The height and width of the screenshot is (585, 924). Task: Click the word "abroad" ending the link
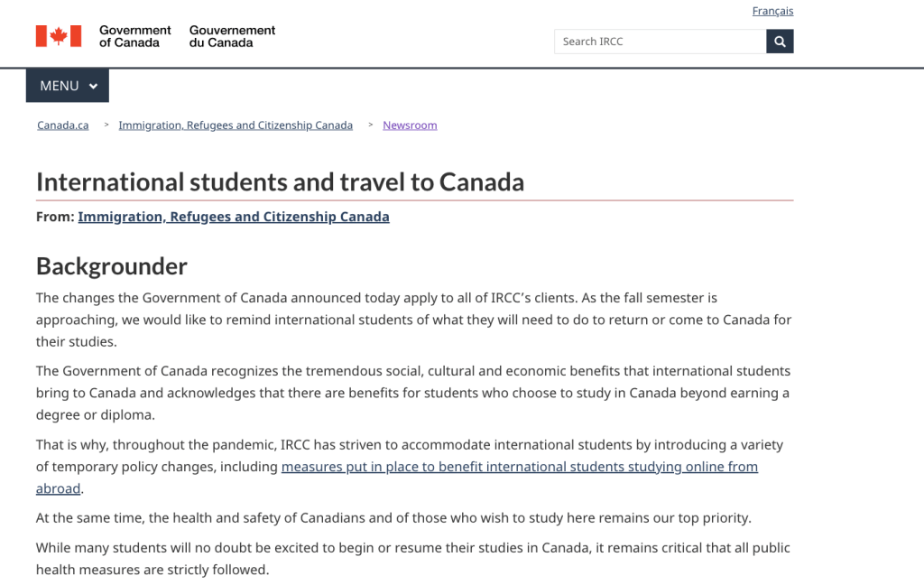(x=59, y=488)
